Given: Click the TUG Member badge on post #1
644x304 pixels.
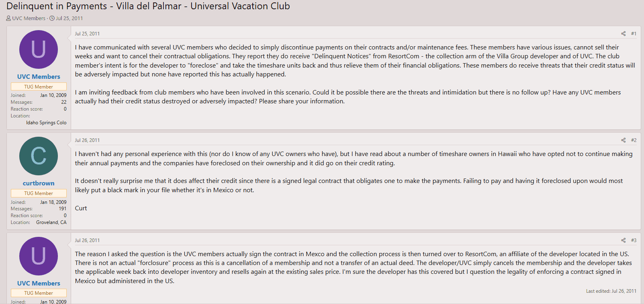Looking at the screenshot, I should pos(39,87).
